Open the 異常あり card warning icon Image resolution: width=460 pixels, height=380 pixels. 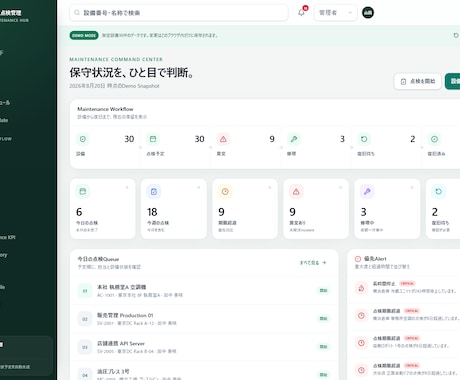point(296,192)
